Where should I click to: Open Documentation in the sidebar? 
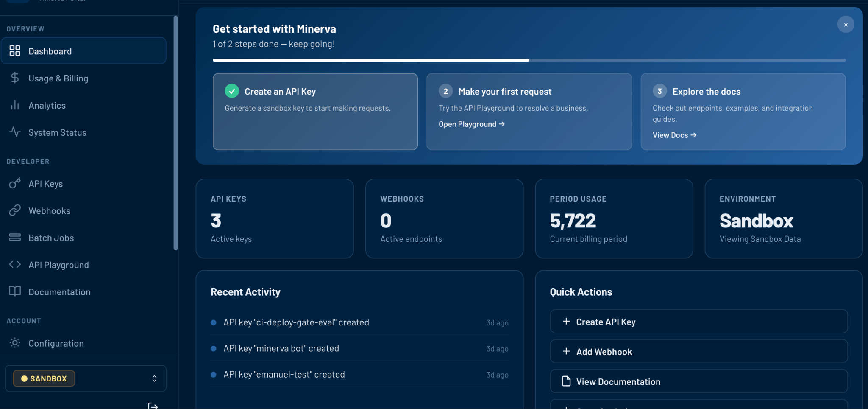coord(83,292)
